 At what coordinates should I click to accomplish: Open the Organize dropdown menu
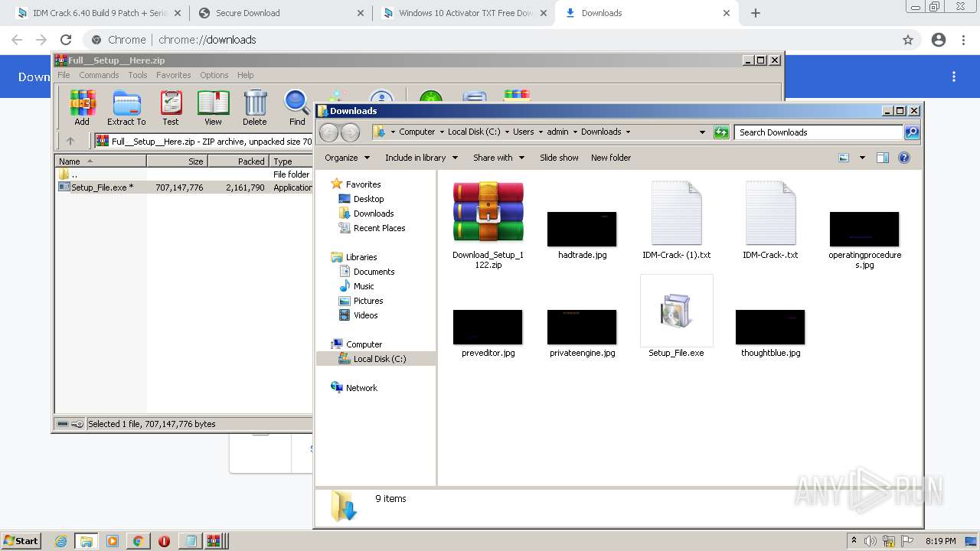coord(347,158)
